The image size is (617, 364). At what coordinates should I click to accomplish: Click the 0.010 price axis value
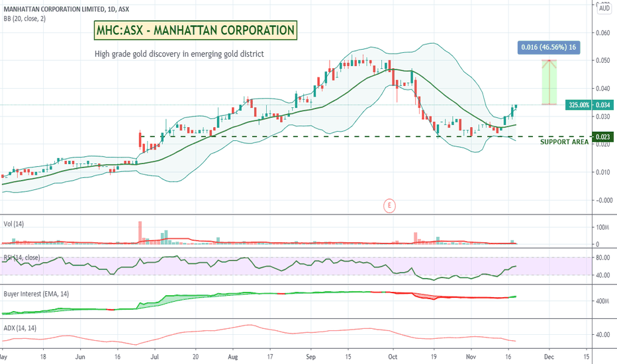pyautogui.click(x=603, y=172)
